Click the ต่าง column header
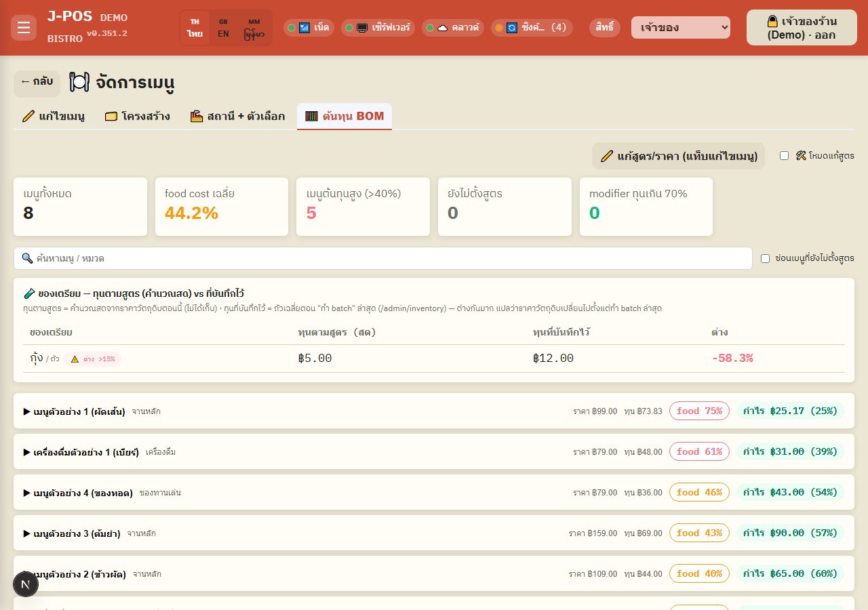Screen dimensions: 868x610 click(x=719, y=333)
